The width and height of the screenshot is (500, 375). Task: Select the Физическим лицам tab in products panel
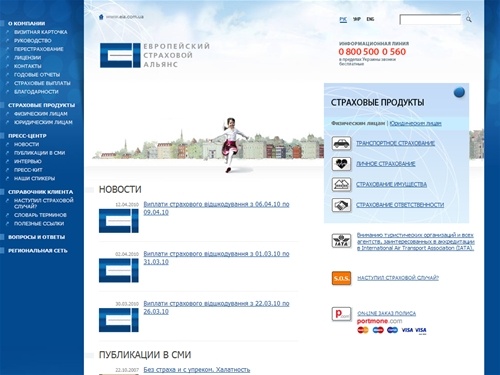tap(358, 123)
